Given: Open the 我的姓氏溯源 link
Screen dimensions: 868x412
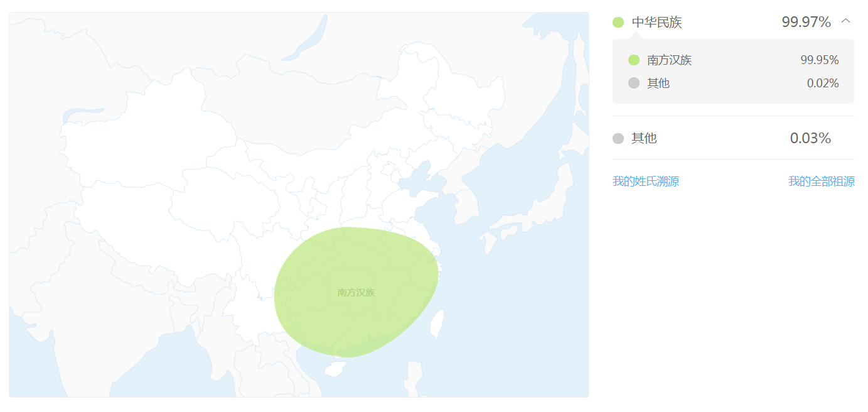Looking at the screenshot, I should [646, 182].
